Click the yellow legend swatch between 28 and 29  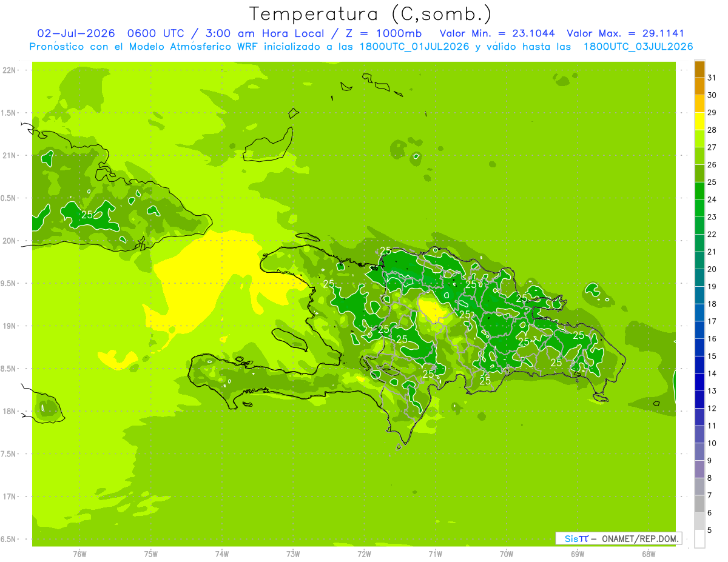coord(699,121)
